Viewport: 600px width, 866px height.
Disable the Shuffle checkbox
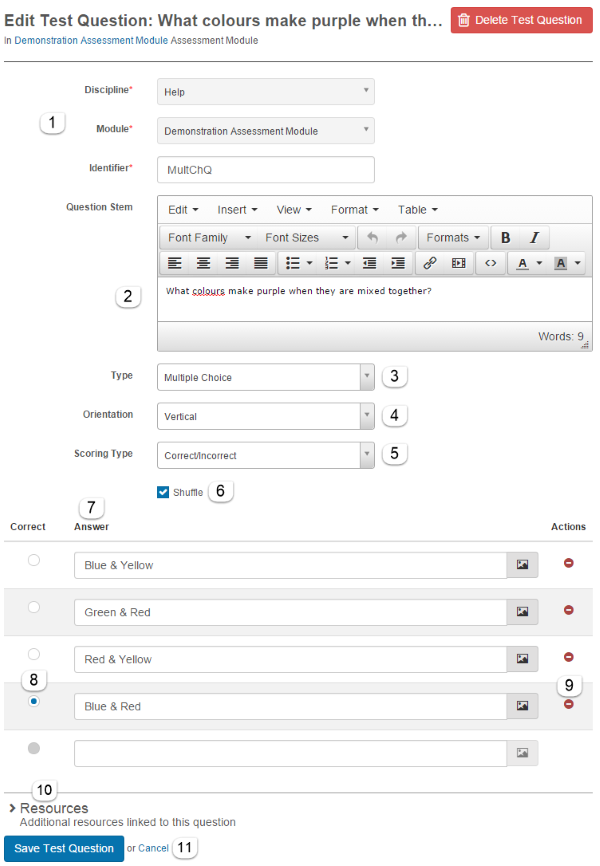(163, 492)
